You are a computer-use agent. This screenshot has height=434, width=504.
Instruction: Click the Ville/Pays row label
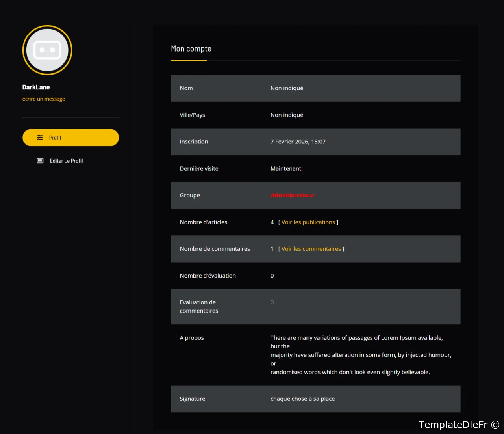[x=192, y=115]
